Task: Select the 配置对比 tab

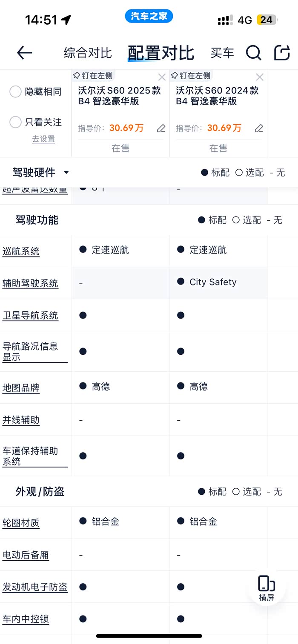Action: (161, 53)
